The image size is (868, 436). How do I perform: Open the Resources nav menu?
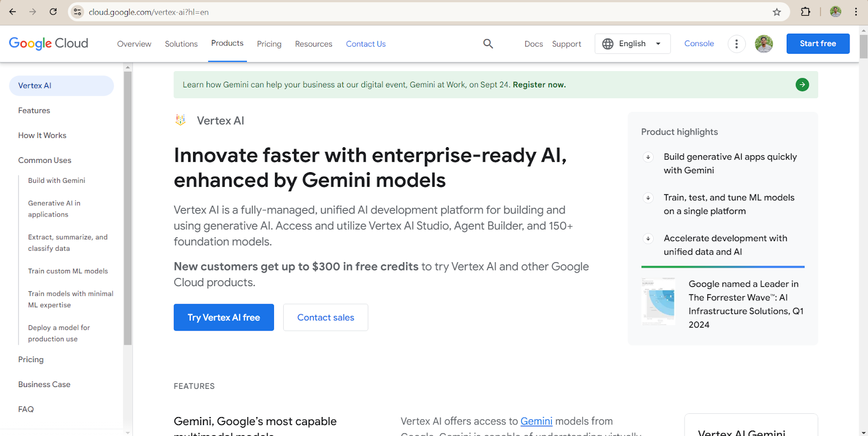(x=314, y=44)
